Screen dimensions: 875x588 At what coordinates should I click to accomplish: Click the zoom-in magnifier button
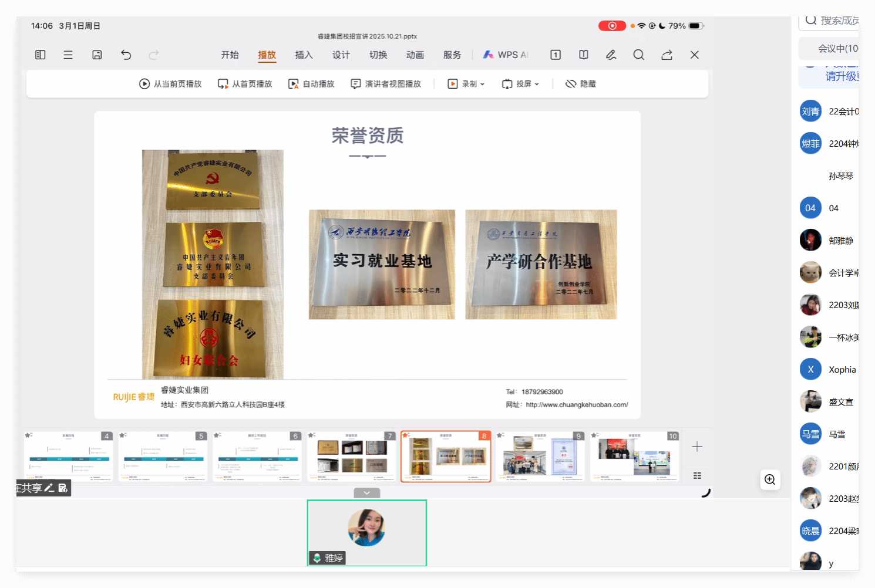[x=770, y=479]
